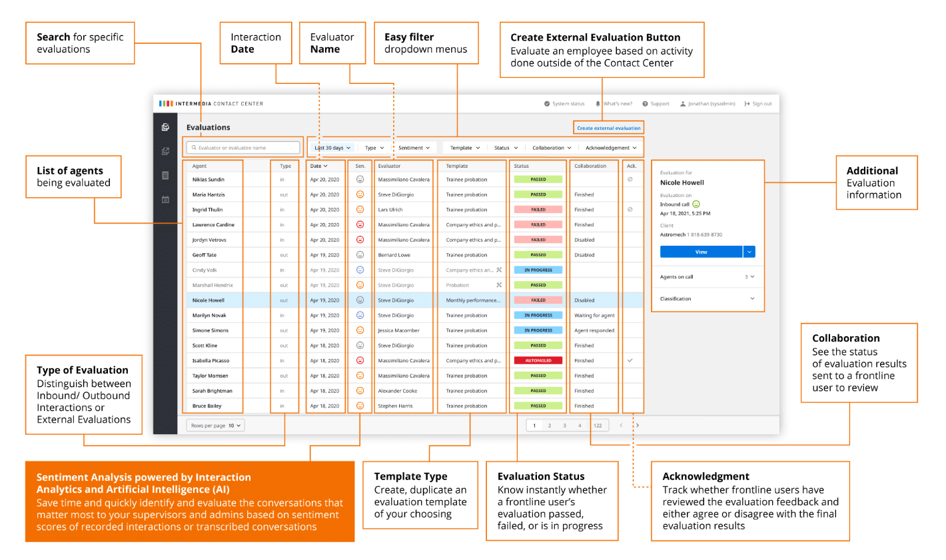Open the Last 30 days date filter
The image size is (946, 560).
point(332,147)
